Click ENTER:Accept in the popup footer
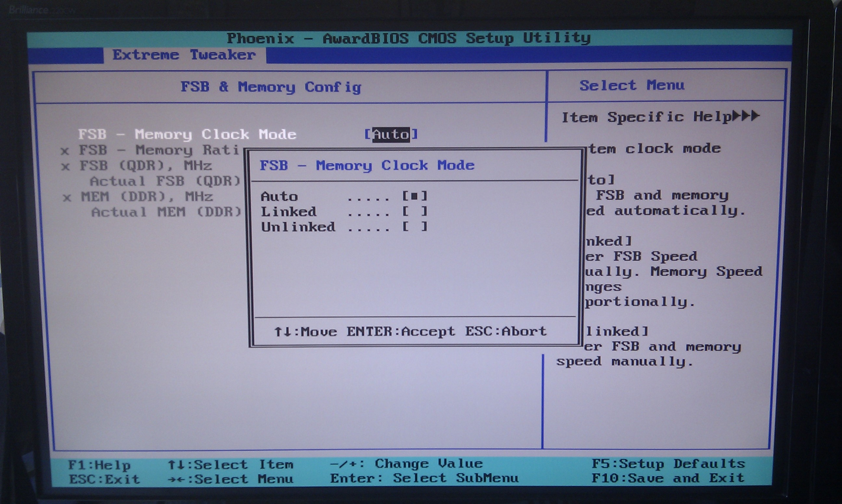This screenshot has width=842, height=504. (401, 332)
